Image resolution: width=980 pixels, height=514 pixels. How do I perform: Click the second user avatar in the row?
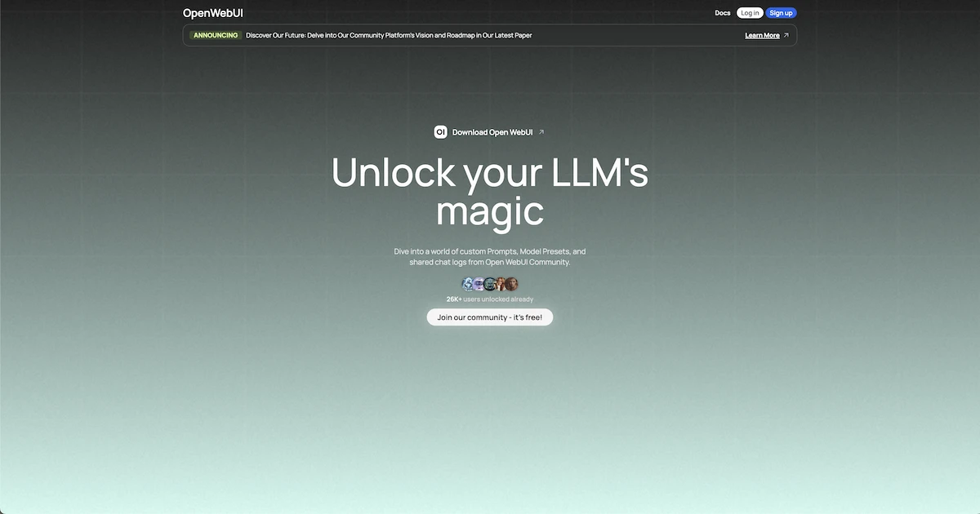pos(479,284)
